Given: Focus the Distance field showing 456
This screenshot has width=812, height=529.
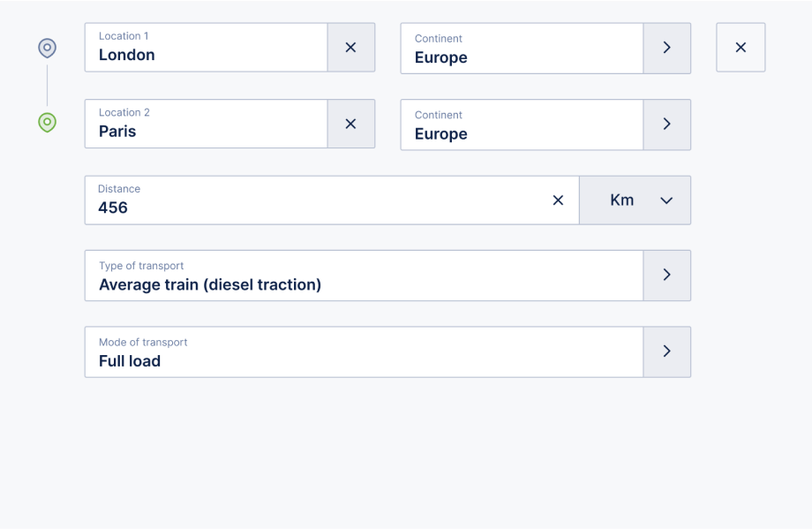Looking at the screenshot, I should (314, 200).
